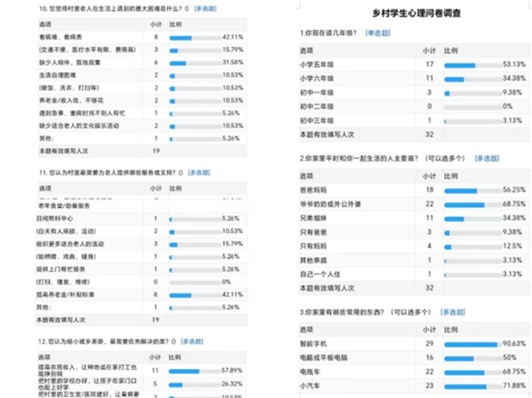
Task: Click the 小计 column header in question 1 table
Action: point(429,51)
